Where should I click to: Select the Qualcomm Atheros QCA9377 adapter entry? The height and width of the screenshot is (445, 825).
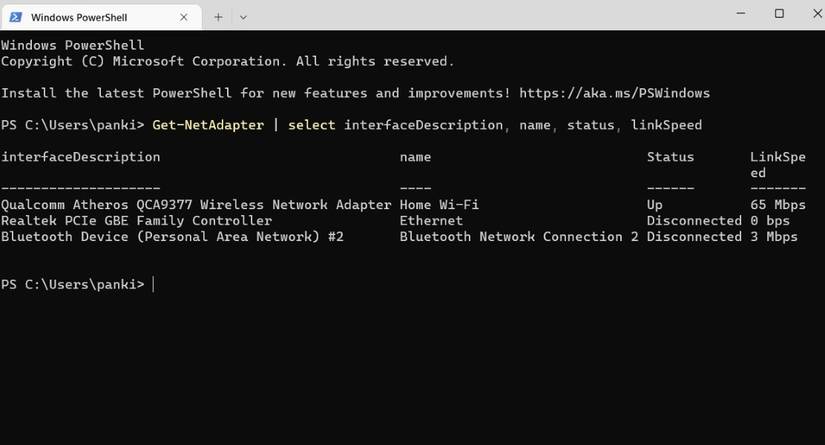[196, 205]
